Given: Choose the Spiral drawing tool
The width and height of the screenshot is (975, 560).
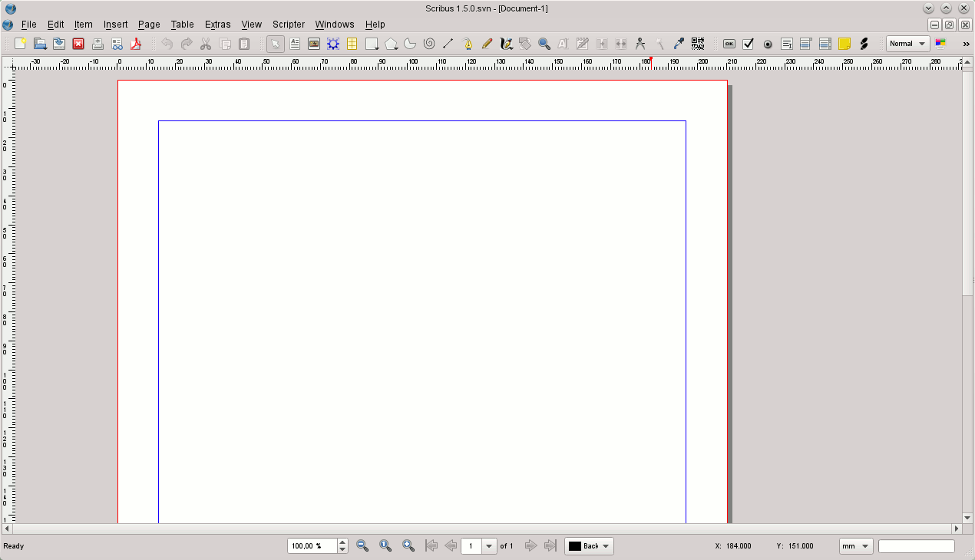Looking at the screenshot, I should pyautogui.click(x=429, y=44).
